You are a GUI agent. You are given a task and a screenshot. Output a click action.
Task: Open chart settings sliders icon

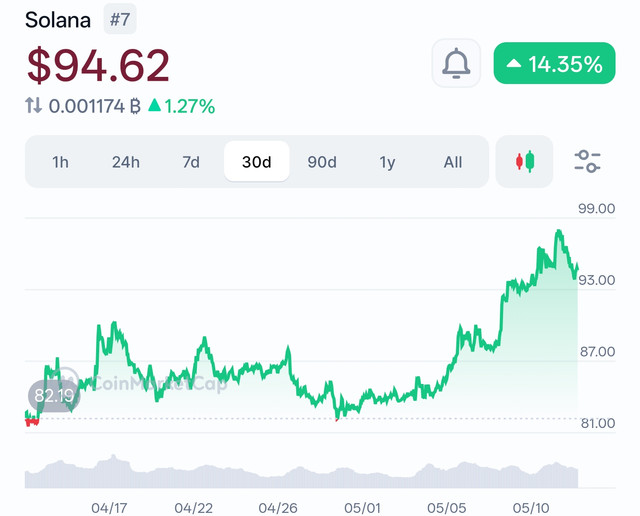587,162
